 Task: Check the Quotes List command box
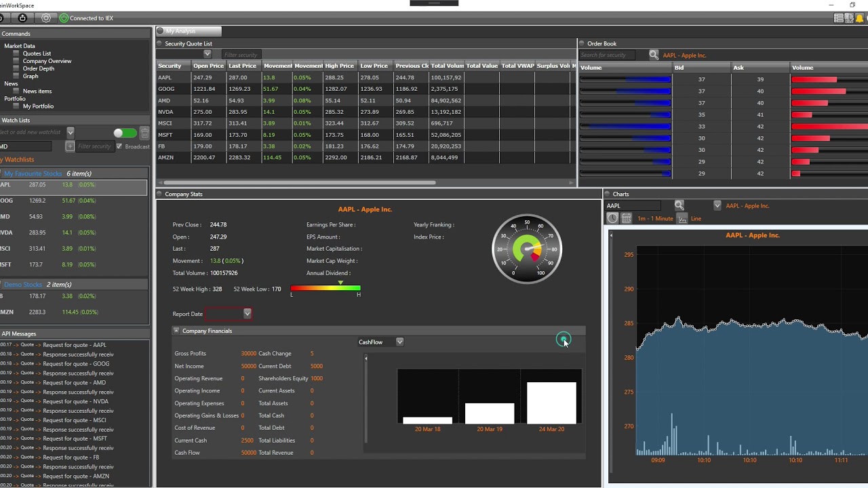pos(16,54)
